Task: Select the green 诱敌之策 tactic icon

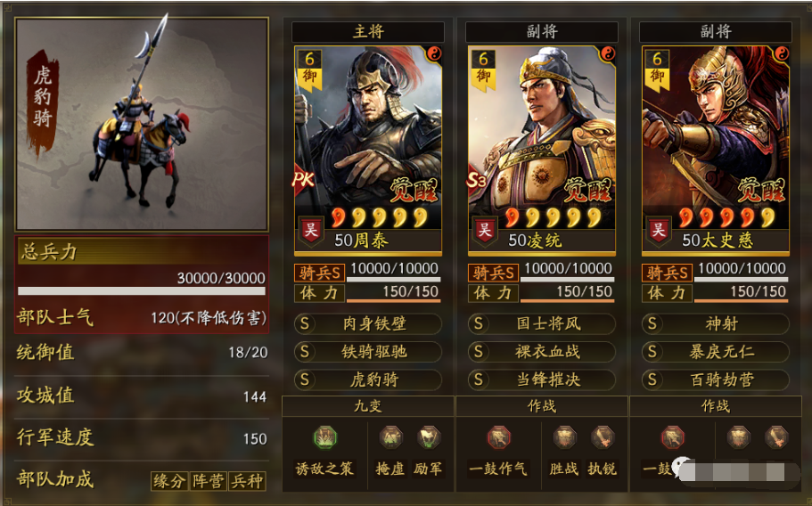Action: tap(325, 438)
